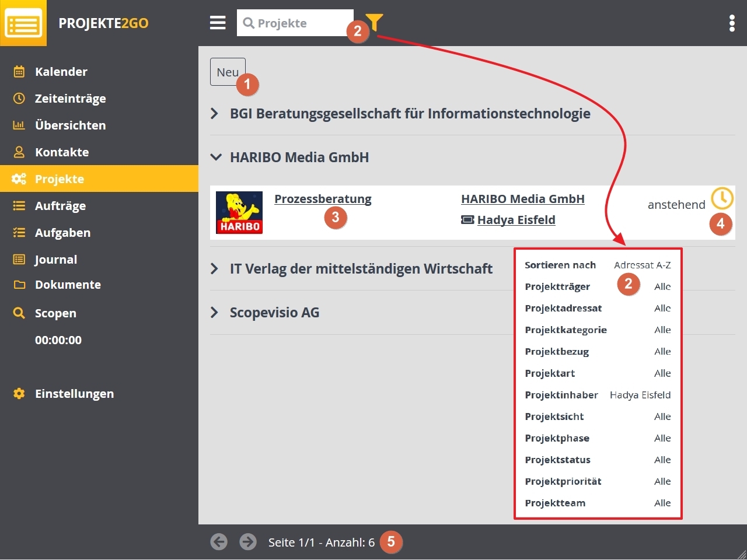747x560 pixels.
Task: Open Aufgaben in sidebar
Action: click(x=99, y=233)
